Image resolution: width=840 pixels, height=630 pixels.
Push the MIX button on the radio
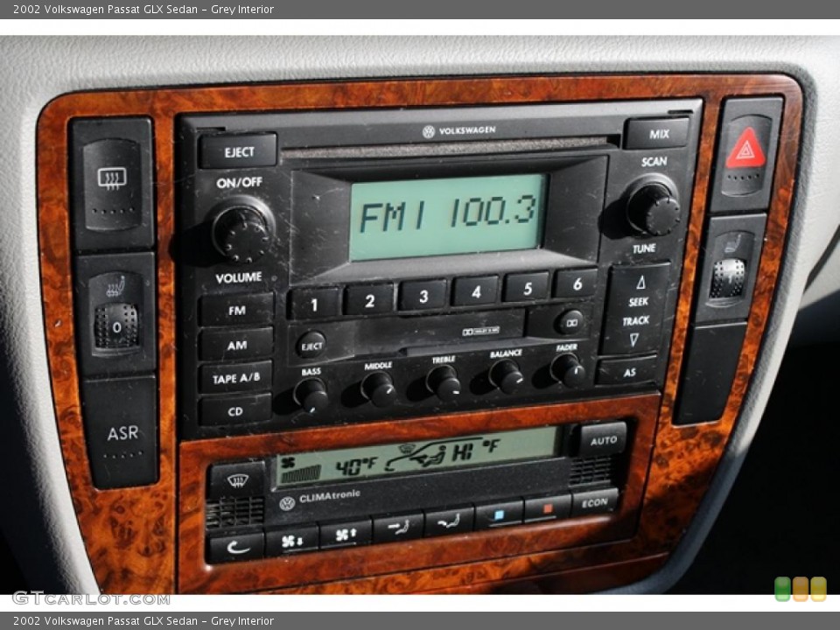point(657,133)
